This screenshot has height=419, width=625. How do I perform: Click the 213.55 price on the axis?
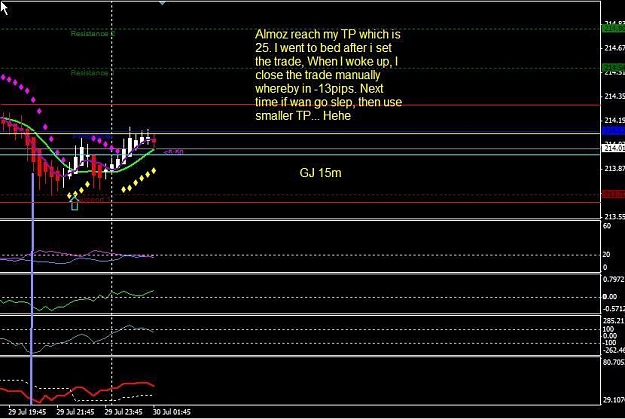point(614,216)
